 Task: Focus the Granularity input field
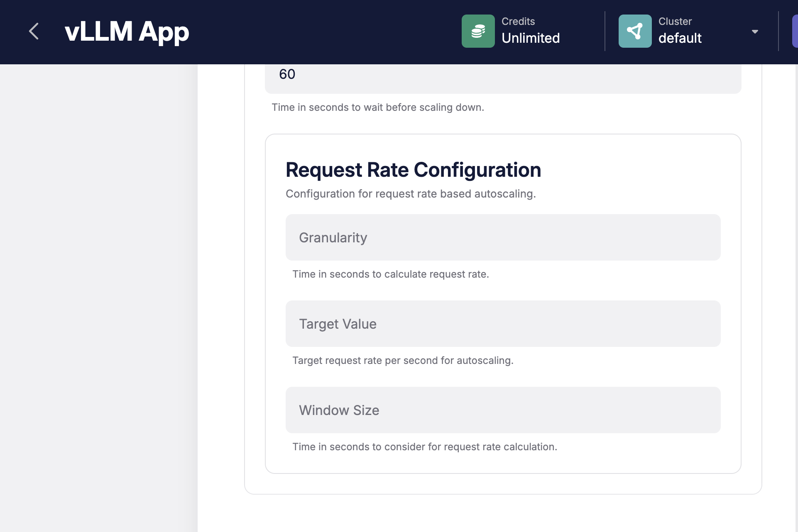[x=502, y=237]
